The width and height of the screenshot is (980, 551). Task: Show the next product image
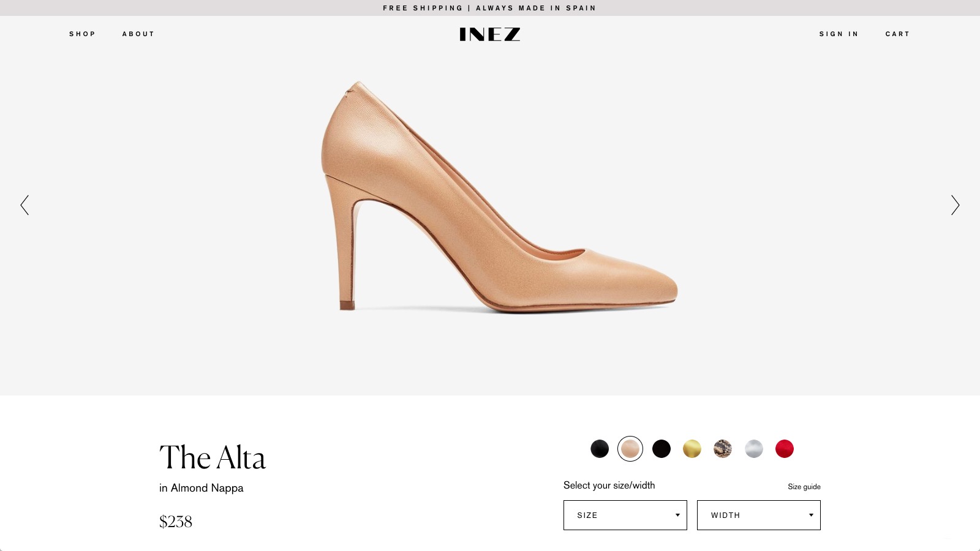pyautogui.click(x=956, y=206)
